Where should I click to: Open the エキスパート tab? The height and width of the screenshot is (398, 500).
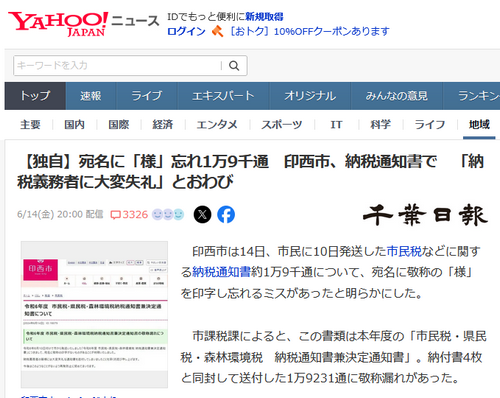click(x=223, y=96)
